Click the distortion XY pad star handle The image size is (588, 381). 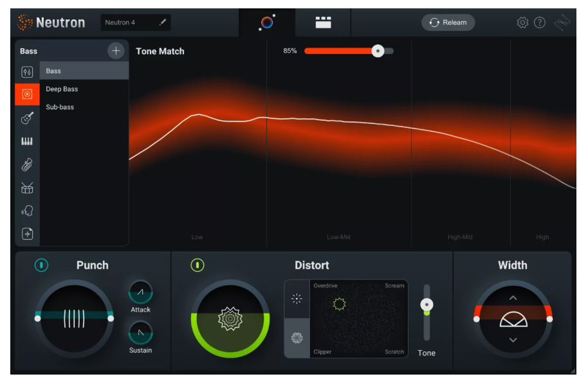[340, 304]
